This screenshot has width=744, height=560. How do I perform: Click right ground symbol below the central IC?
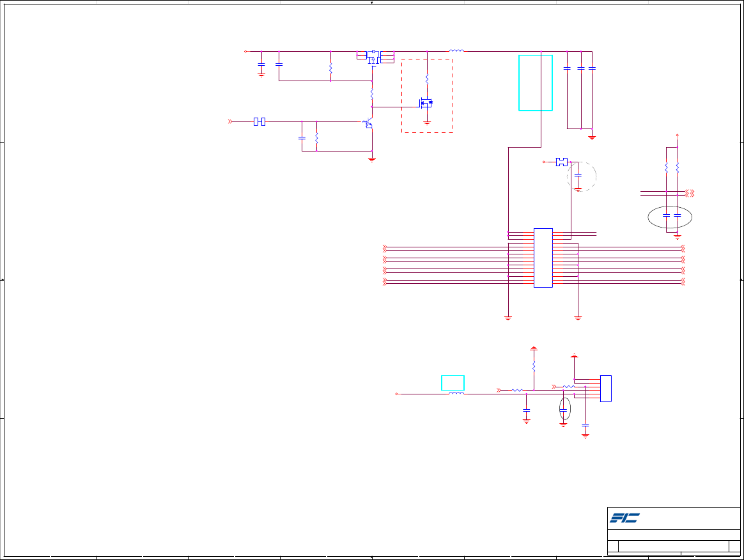click(x=578, y=318)
